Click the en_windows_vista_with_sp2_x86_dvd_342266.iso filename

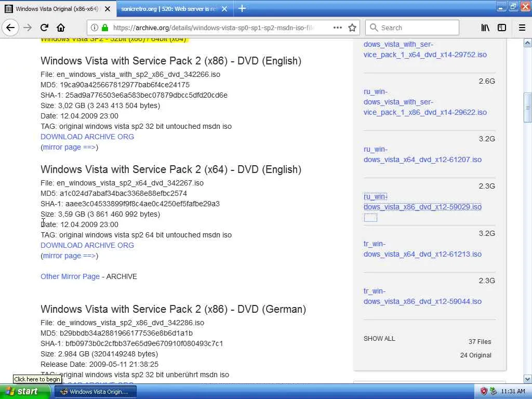click(138, 74)
